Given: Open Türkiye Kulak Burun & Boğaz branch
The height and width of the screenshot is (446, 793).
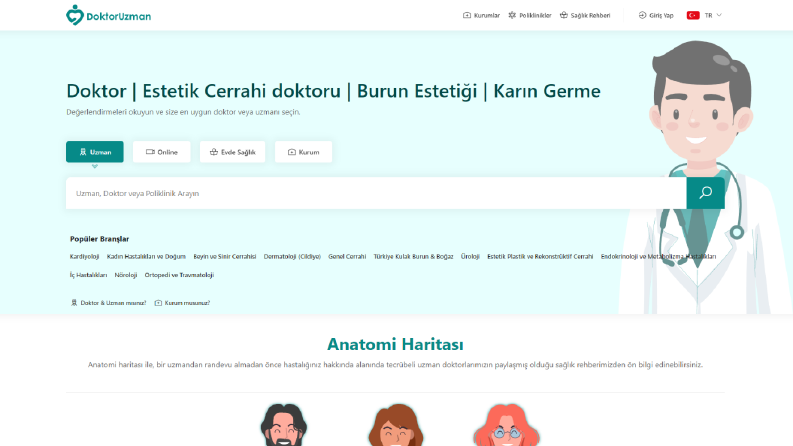Looking at the screenshot, I should (413, 256).
